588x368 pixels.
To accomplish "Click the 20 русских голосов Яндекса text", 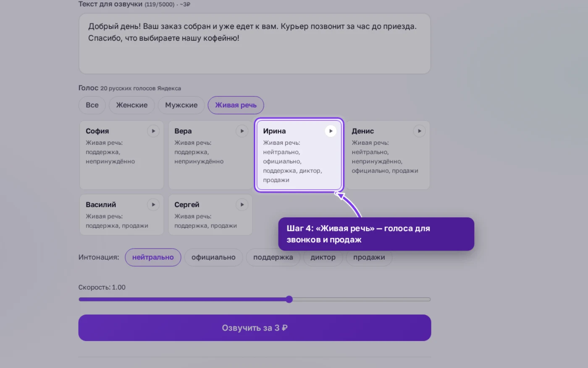I will tap(141, 88).
